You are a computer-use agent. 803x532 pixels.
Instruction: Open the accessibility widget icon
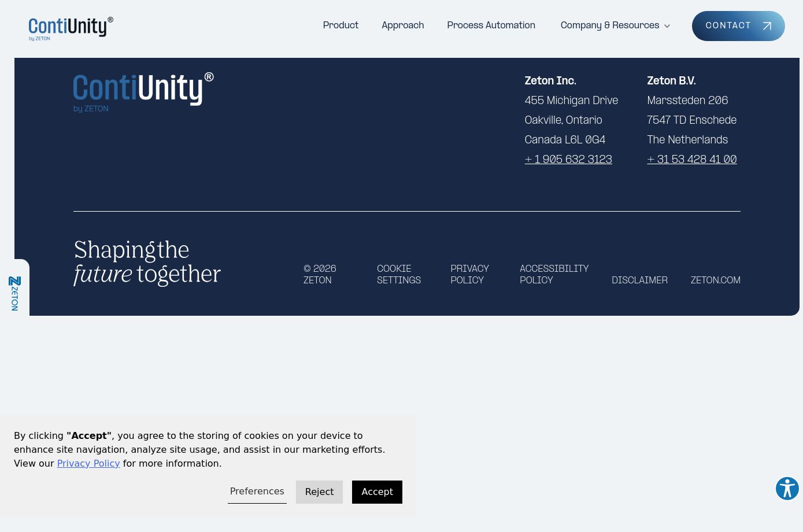[787, 489]
